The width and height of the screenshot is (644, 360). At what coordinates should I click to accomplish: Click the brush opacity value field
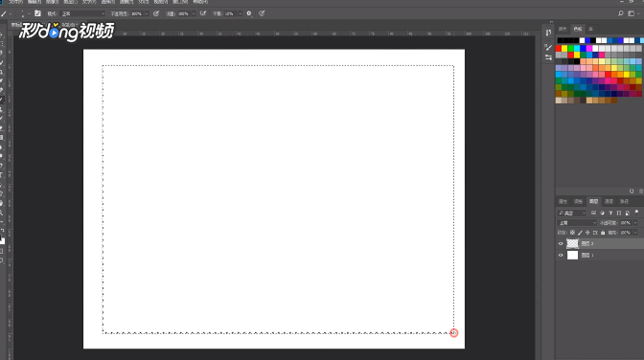tap(137, 14)
